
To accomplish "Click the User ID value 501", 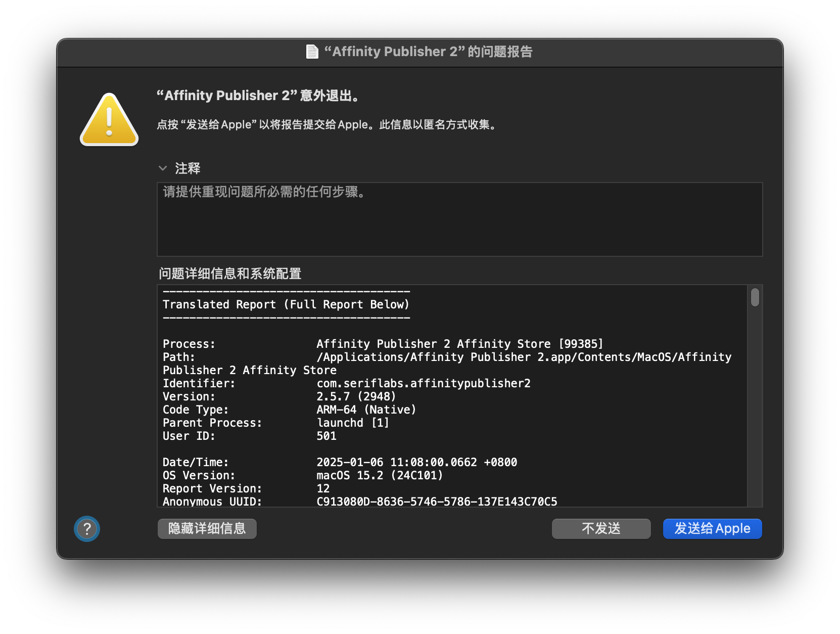I will [x=326, y=436].
